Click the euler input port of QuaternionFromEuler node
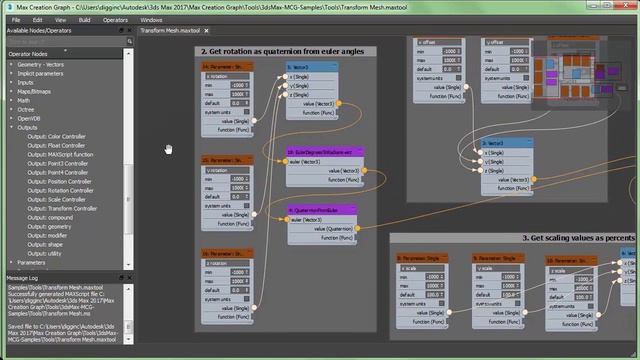This screenshot has height=360, width=640. point(287,220)
